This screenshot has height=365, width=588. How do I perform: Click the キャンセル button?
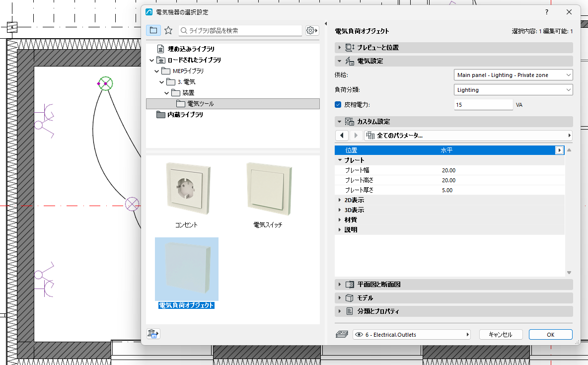tap(501, 335)
